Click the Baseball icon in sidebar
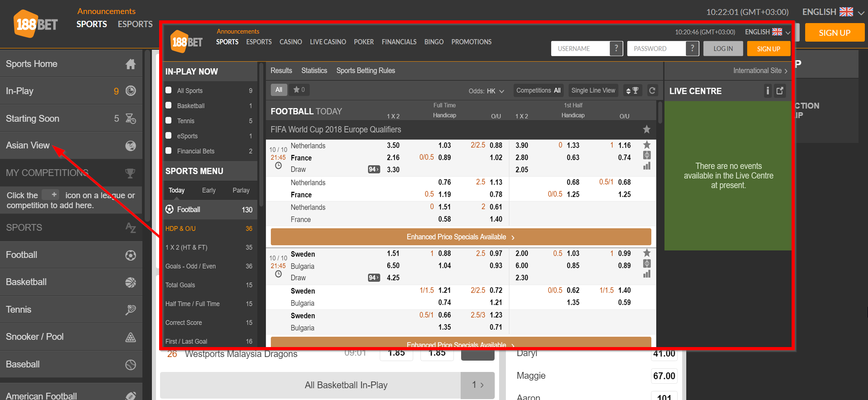 tap(131, 365)
